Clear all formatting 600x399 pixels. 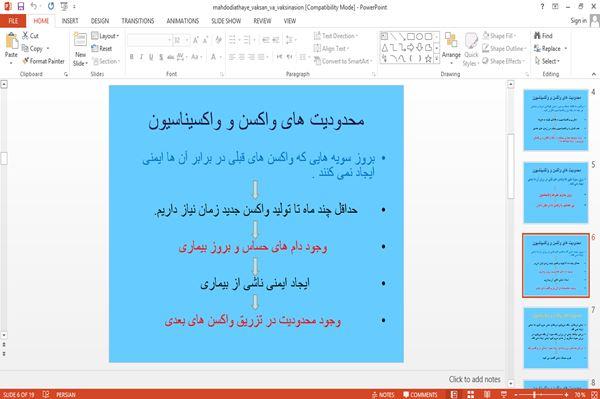point(218,40)
